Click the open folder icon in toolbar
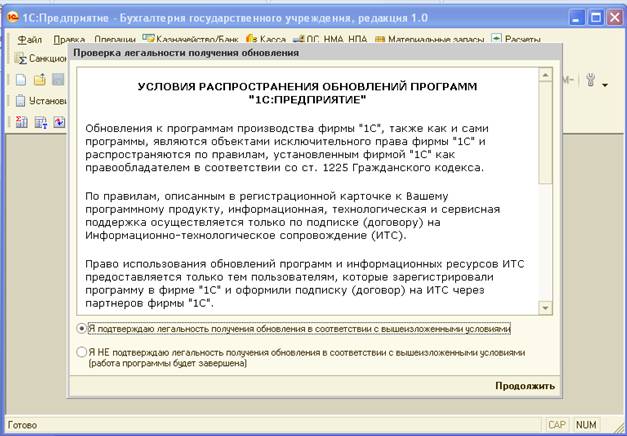This screenshot has height=436, width=627. click(x=40, y=80)
